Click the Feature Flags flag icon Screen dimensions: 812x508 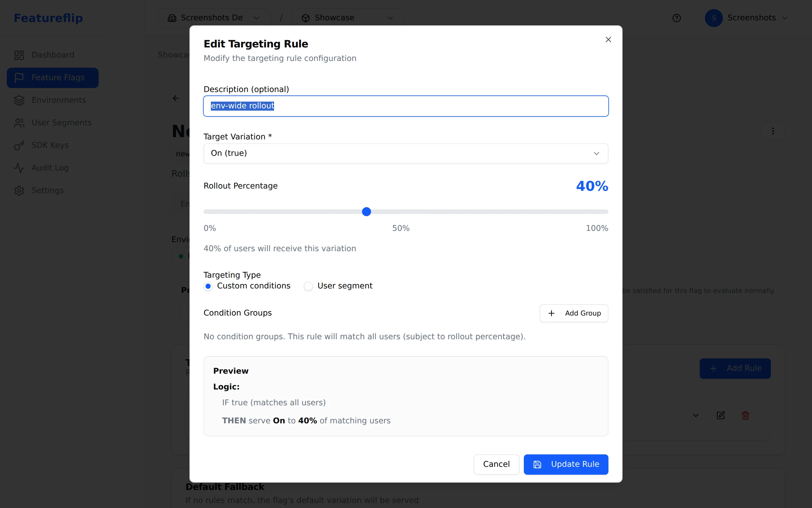pos(19,78)
